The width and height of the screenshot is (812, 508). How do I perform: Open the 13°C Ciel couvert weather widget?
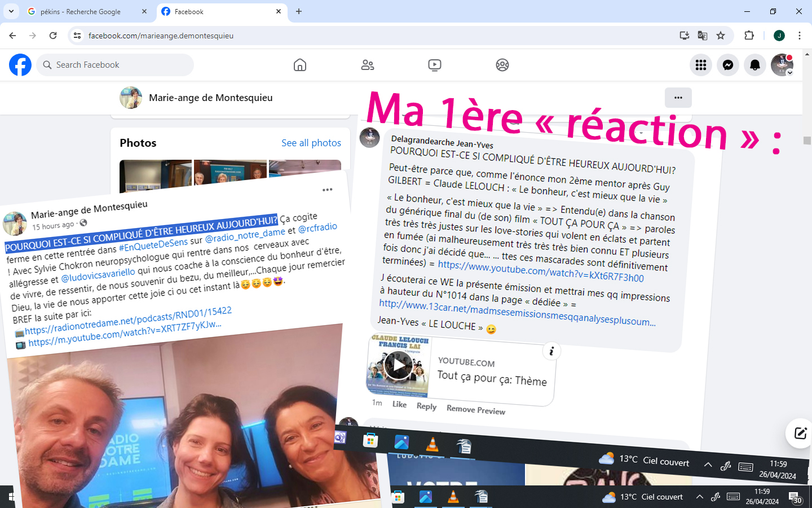click(642, 497)
